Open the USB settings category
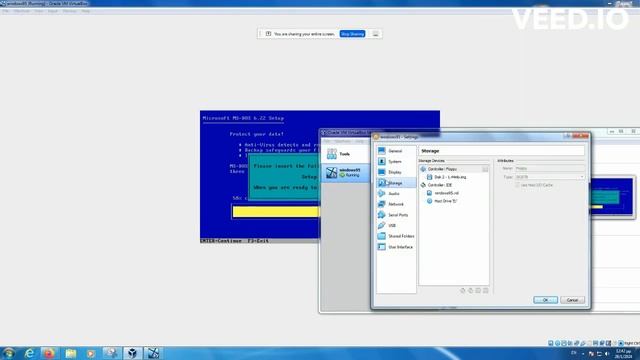The height and width of the screenshot is (360, 640). coord(395,225)
